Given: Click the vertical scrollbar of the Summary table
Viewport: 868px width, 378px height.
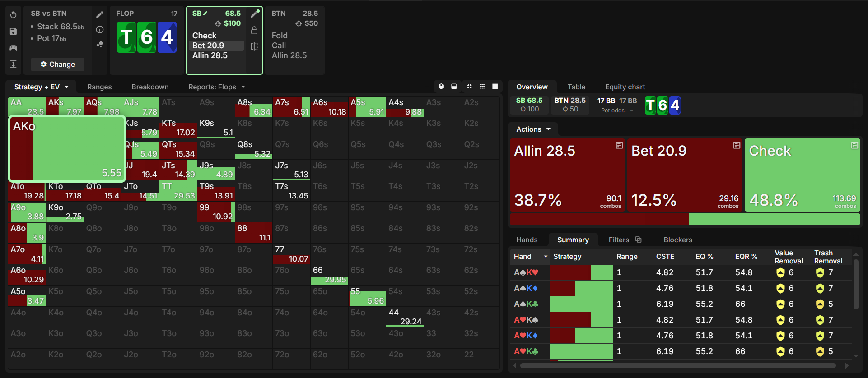Looking at the screenshot, I should (x=855, y=284).
